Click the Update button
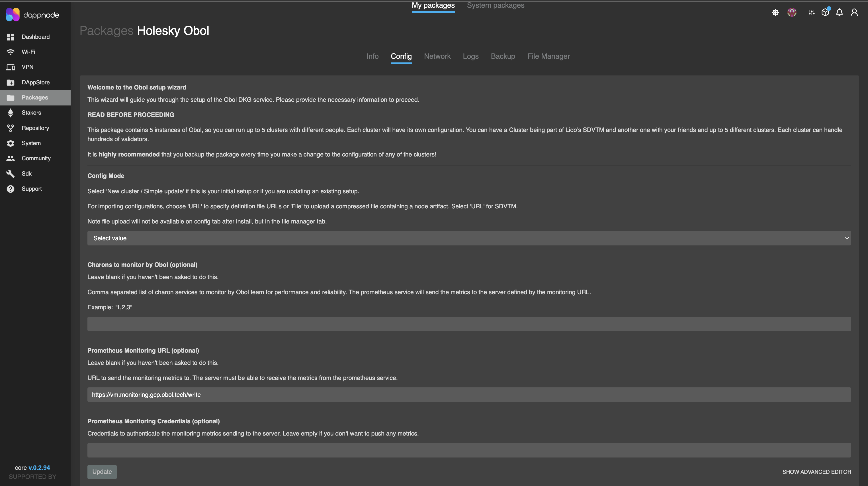The height and width of the screenshot is (486, 868). click(102, 472)
